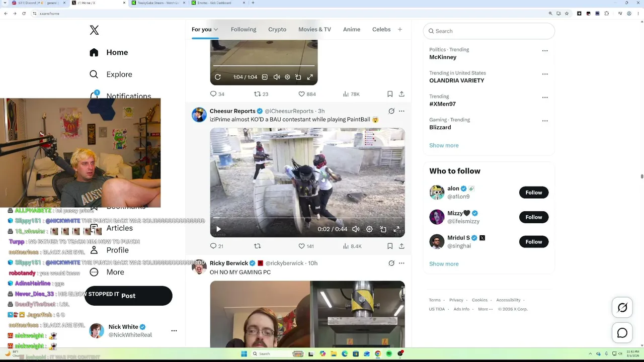The height and width of the screenshot is (362, 644).
Task: Mute the paintball video
Action: [356, 229]
